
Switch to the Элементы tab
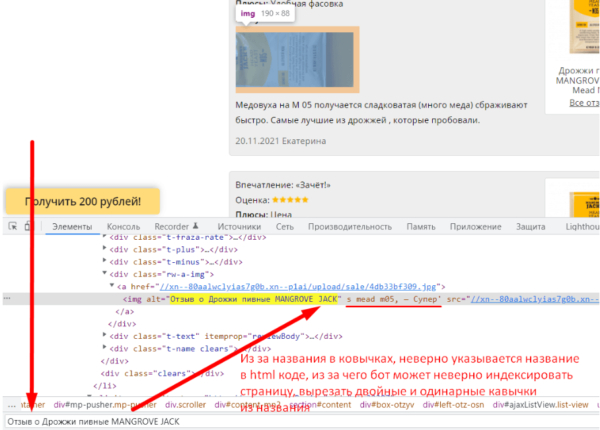coord(72,226)
